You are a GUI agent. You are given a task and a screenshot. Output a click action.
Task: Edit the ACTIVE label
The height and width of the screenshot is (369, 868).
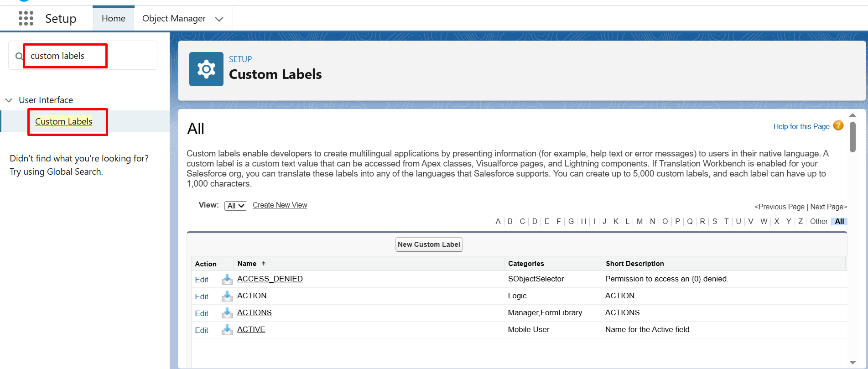tap(202, 330)
